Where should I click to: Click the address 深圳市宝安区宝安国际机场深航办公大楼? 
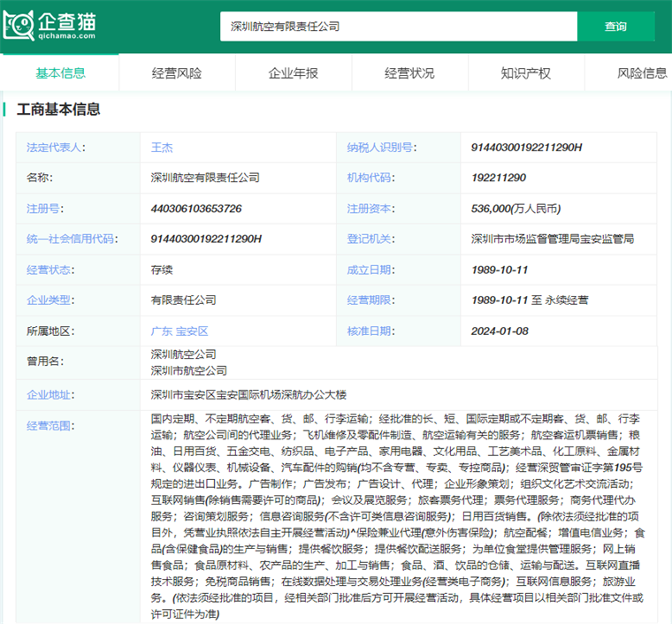pos(248,395)
